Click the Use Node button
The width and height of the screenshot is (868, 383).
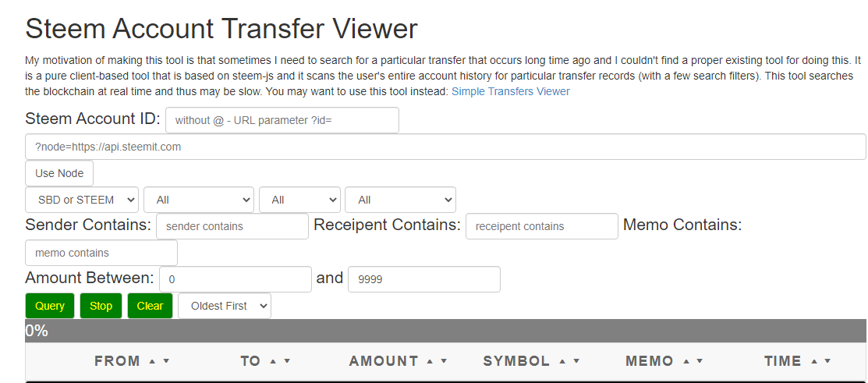(59, 173)
